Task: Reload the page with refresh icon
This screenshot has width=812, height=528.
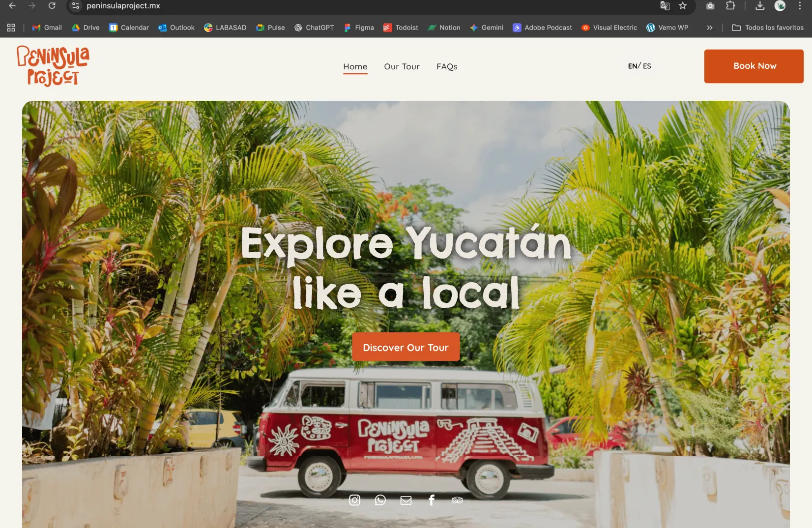Action: point(52,6)
